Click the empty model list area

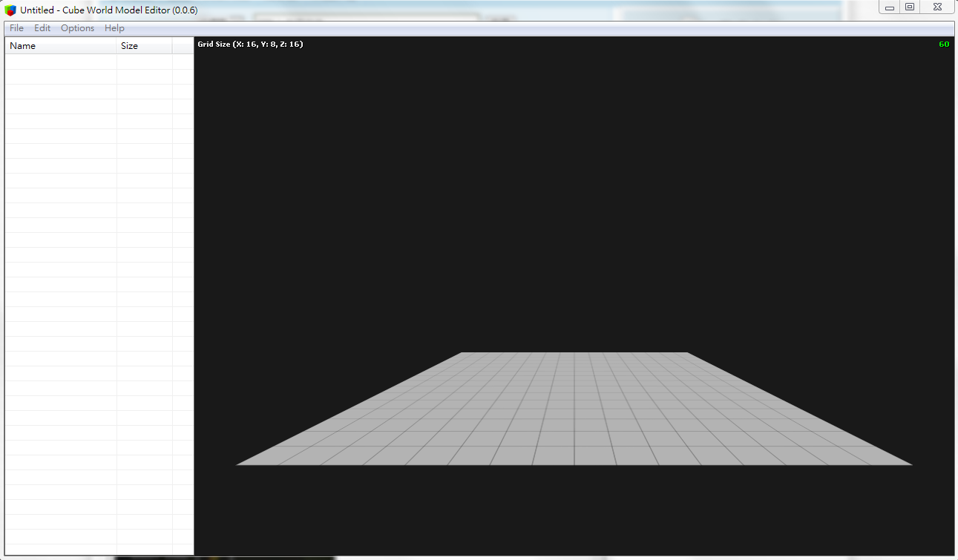point(99,297)
